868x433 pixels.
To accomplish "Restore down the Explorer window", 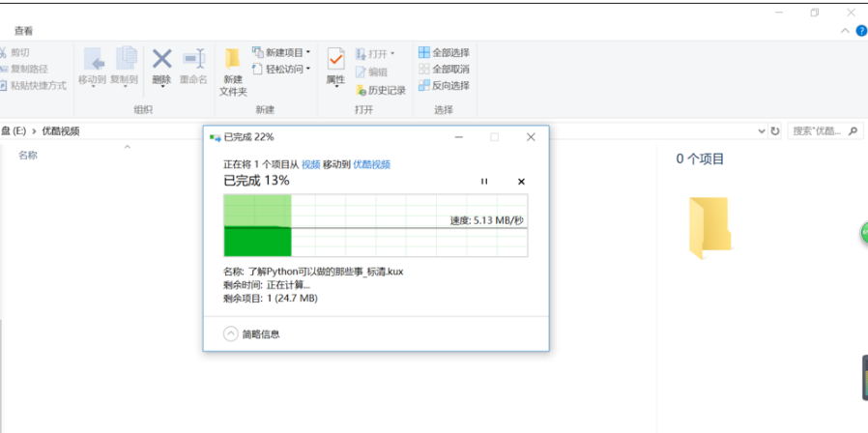I will [x=814, y=13].
